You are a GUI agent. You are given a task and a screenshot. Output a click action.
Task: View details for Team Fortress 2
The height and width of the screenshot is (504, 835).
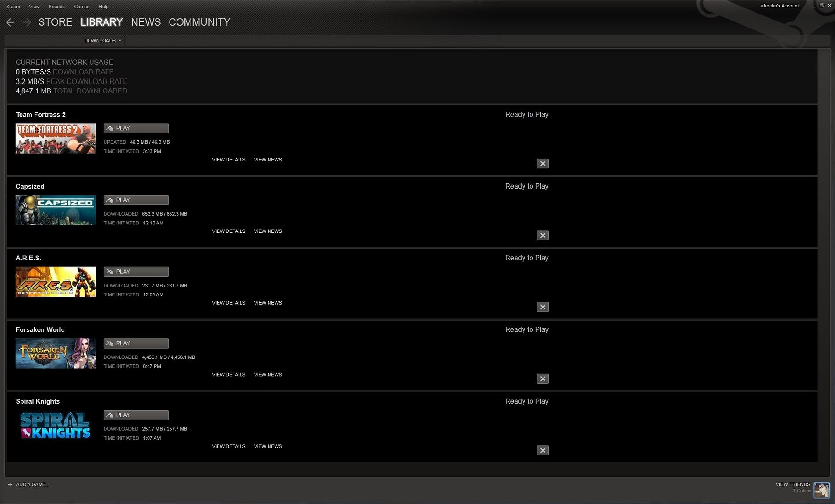click(x=228, y=160)
